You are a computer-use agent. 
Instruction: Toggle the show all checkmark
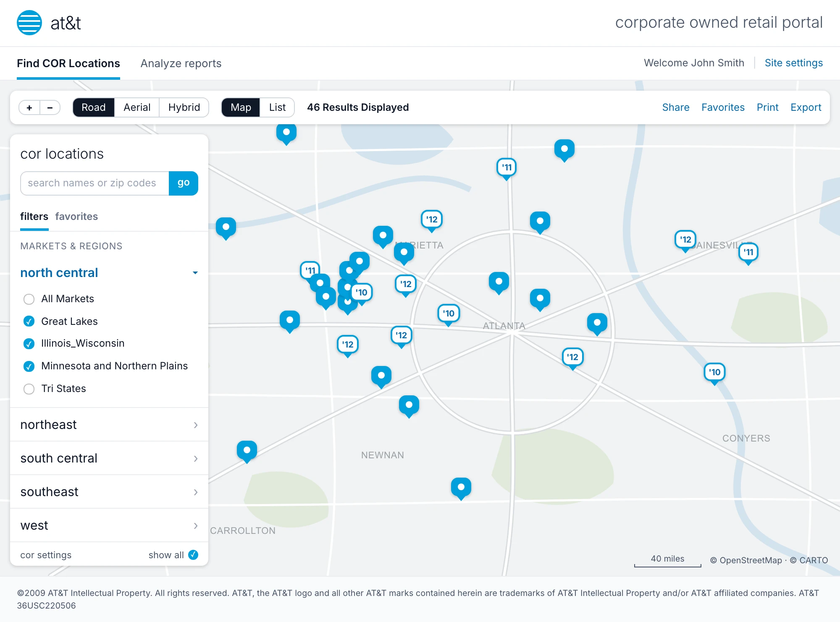pos(193,555)
